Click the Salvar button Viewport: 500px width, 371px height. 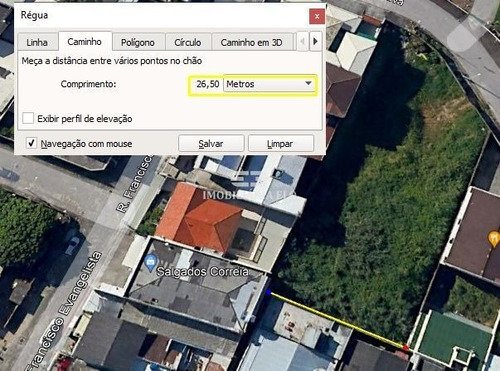[211, 144]
